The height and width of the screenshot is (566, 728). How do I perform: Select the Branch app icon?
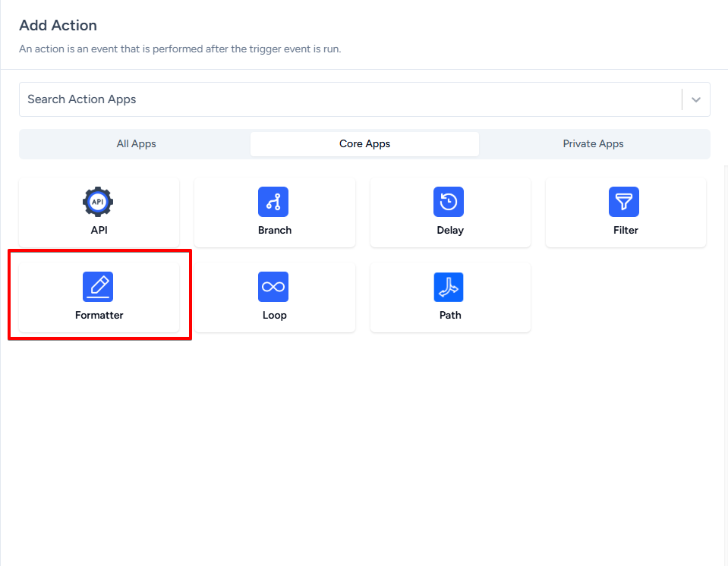(x=273, y=202)
